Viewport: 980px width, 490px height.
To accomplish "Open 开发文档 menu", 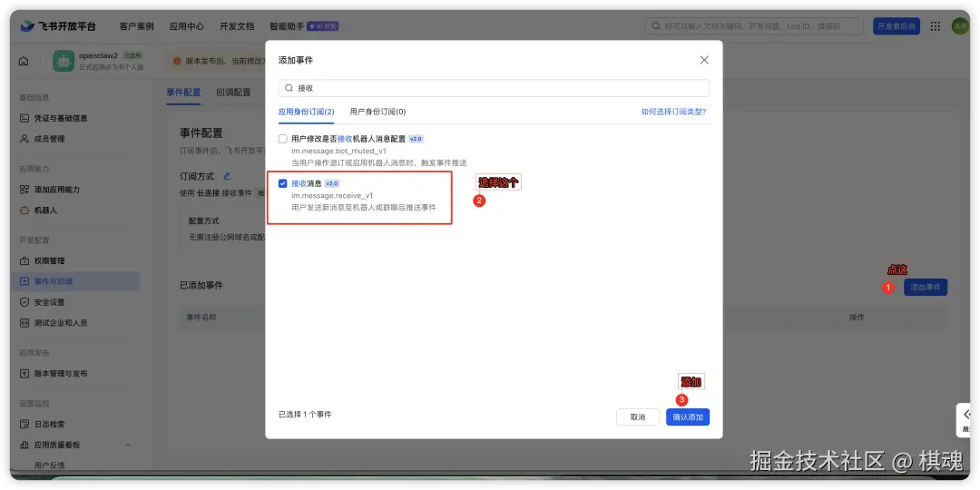I will click(x=237, y=26).
